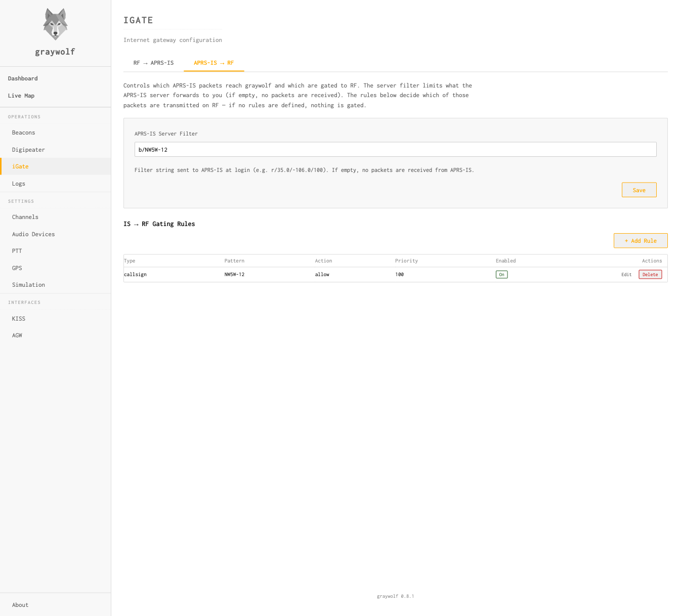
Task: Click the graywolf wolf logo
Action: click(x=55, y=24)
